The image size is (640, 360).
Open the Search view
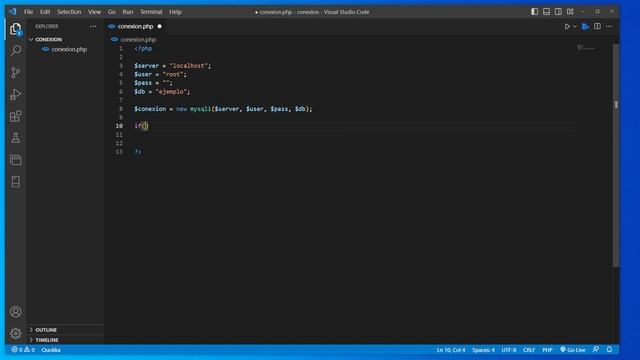[x=16, y=51]
